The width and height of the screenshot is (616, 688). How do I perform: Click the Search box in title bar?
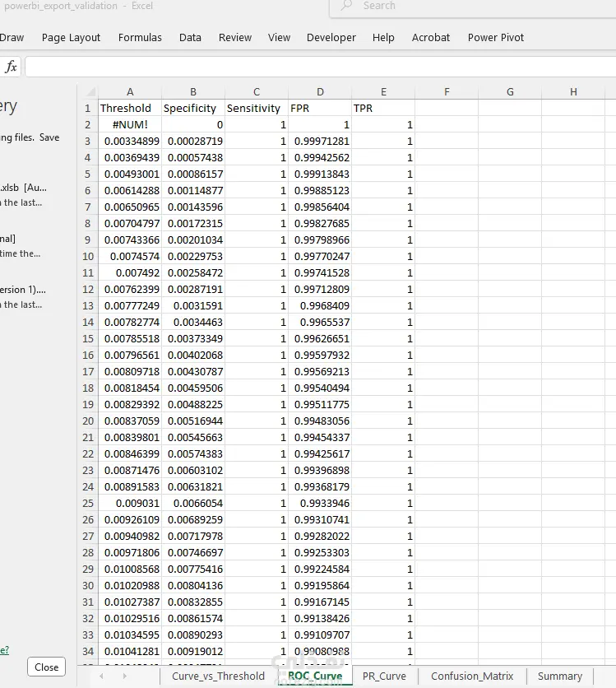[x=473, y=6]
